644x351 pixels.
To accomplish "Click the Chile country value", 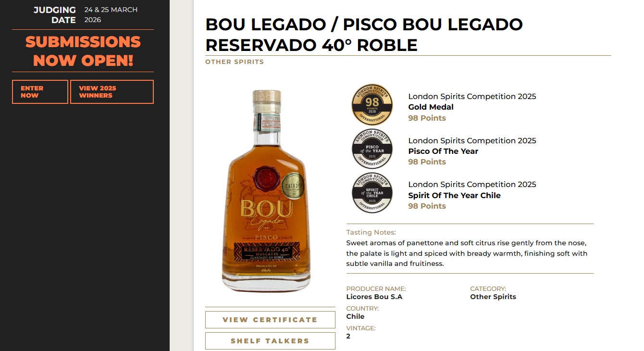I will coord(355,316).
